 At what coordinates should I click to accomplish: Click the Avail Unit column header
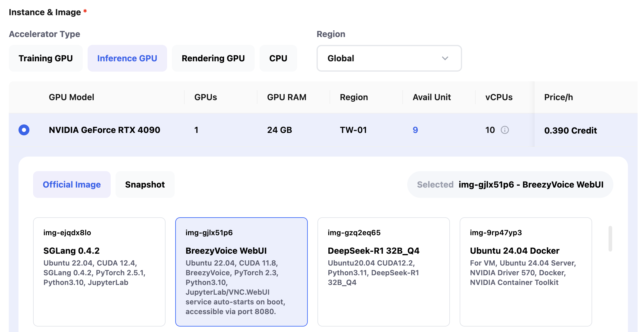(x=432, y=97)
